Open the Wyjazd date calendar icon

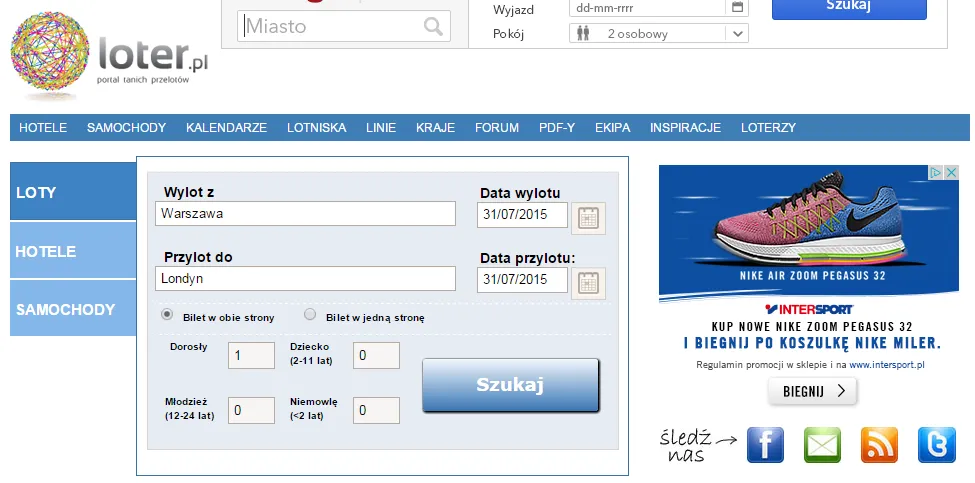(737, 7)
